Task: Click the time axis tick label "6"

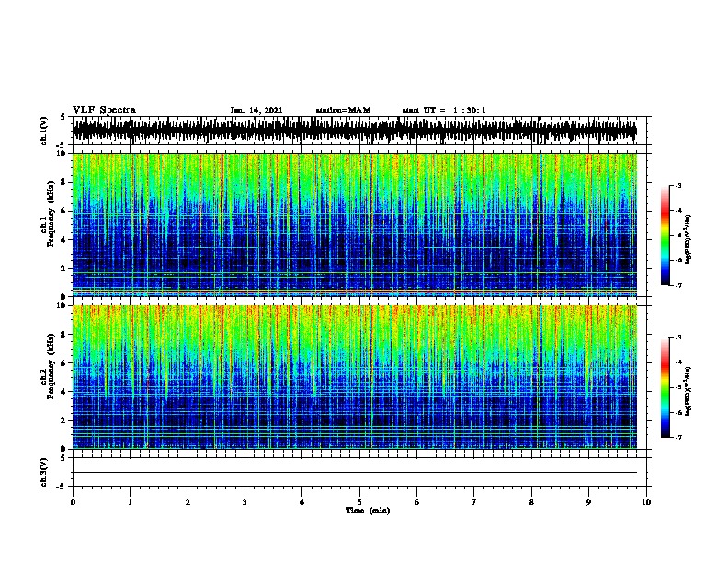Action: pyautogui.click(x=416, y=502)
